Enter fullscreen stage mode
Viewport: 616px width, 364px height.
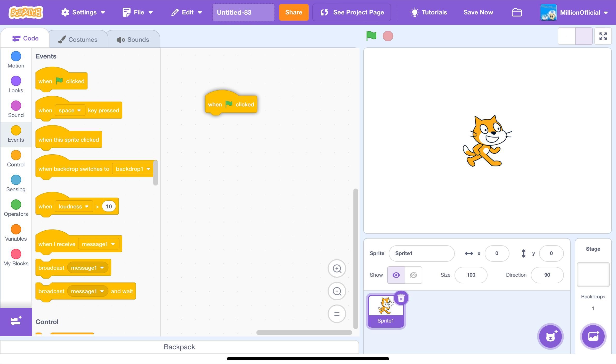pyautogui.click(x=603, y=36)
